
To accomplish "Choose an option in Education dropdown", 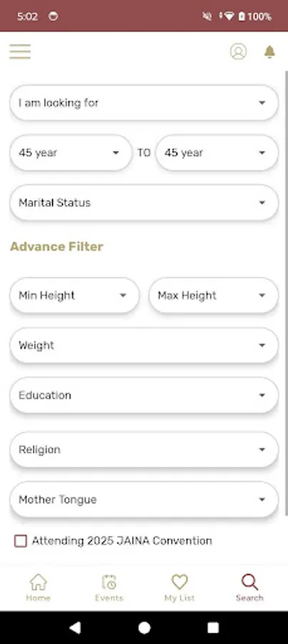I will coord(144,395).
